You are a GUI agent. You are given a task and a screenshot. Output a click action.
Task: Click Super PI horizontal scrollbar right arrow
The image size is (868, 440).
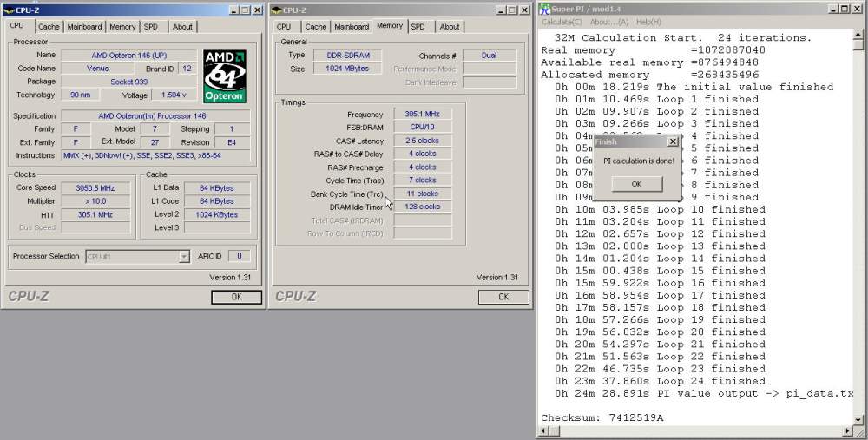coord(847,430)
